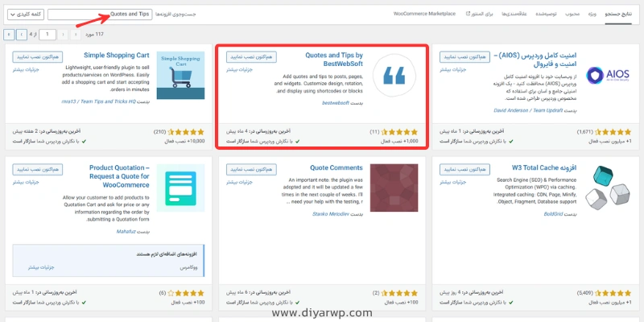
Task: Switch to the نتایج جستجو tab
Action: pyautogui.click(x=618, y=14)
